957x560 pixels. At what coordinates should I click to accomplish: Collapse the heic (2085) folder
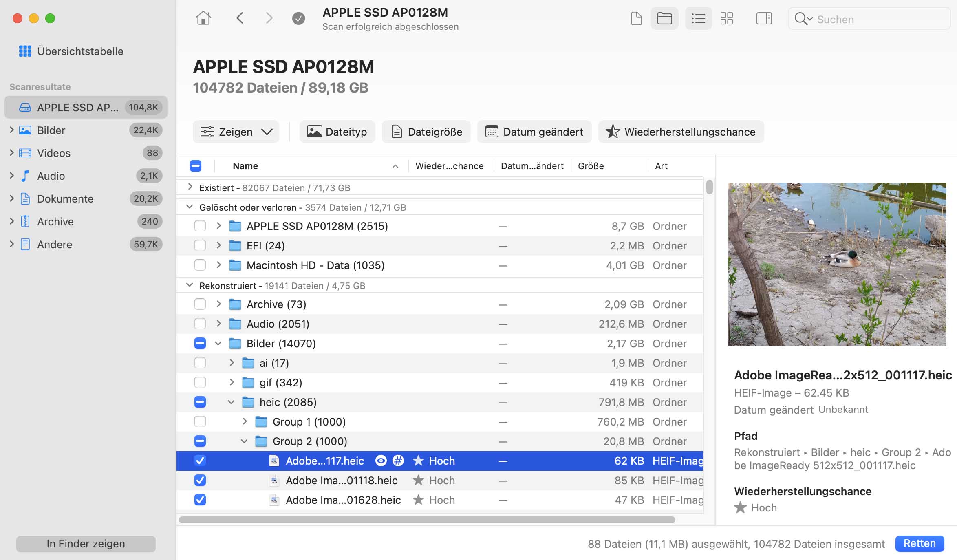232,402
